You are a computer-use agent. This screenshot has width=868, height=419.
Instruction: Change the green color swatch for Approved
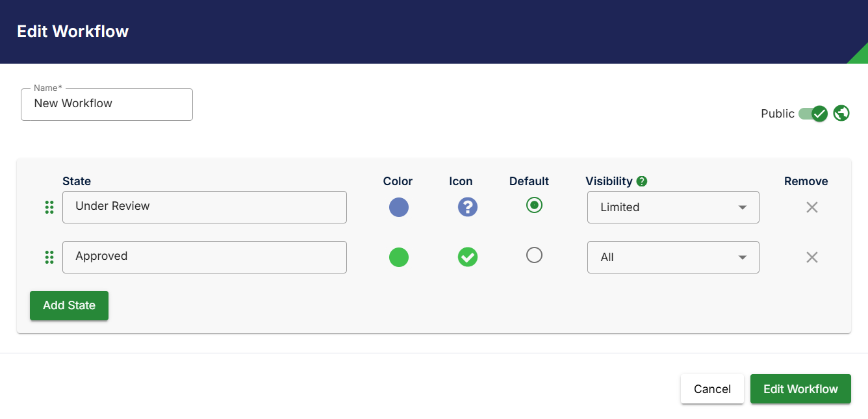coord(399,257)
